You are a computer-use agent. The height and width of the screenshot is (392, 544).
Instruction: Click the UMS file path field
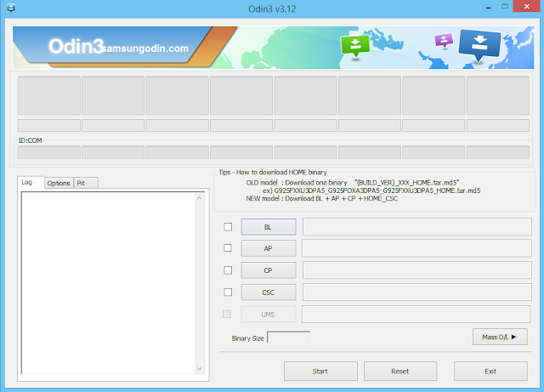[416, 314]
